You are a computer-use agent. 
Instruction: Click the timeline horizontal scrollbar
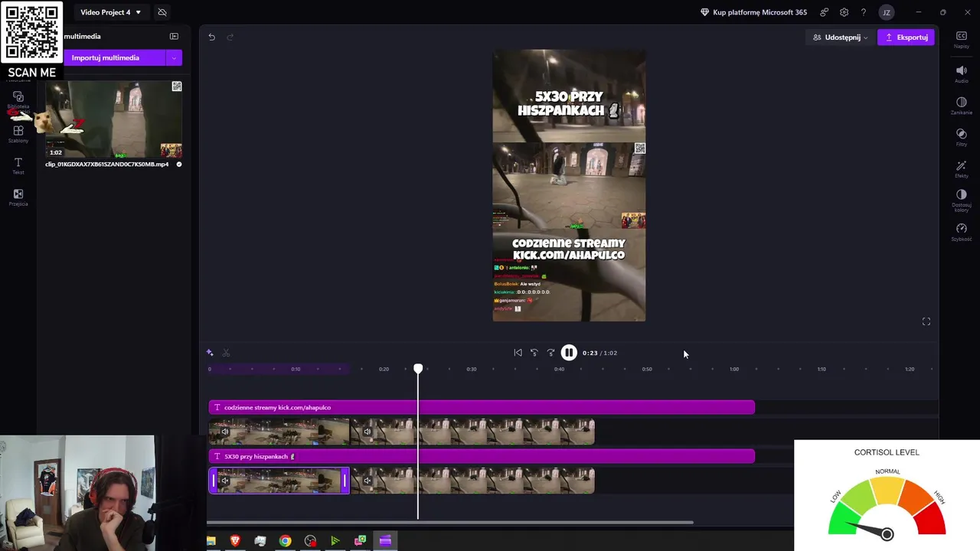(x=450, y=523)
